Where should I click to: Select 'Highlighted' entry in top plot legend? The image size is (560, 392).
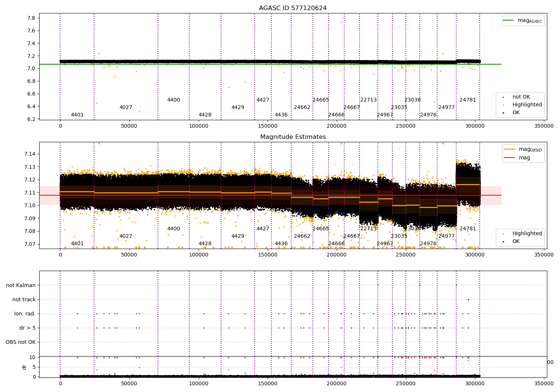tap(527, 105)
